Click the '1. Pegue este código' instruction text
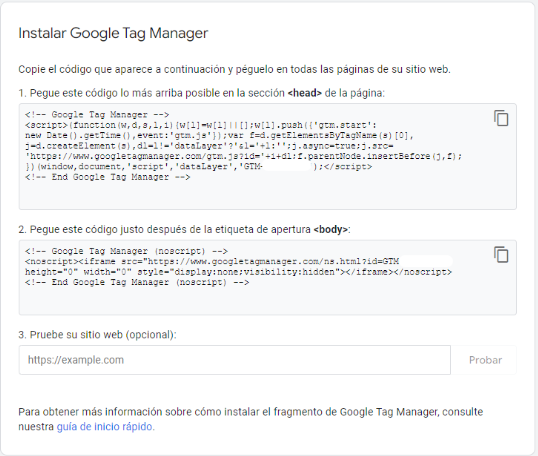The height and width of the screenshot is (456, 538). (202, 93)
